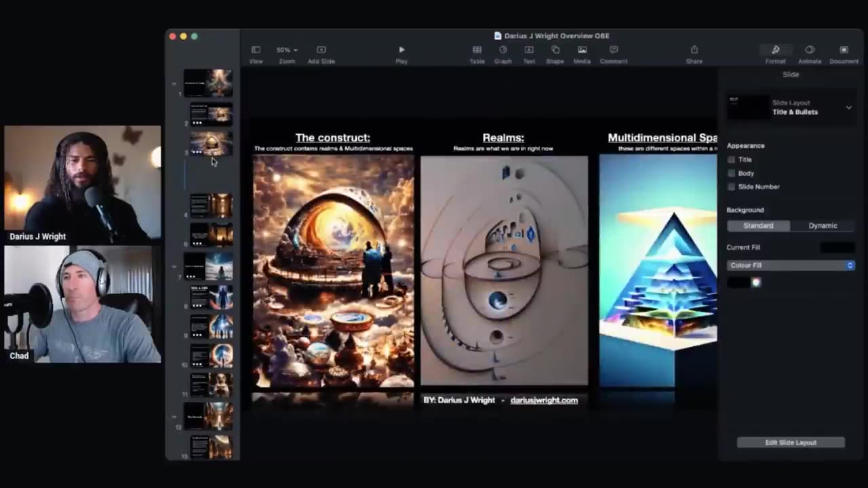Click the Share toolbar icon

(694, 49)
